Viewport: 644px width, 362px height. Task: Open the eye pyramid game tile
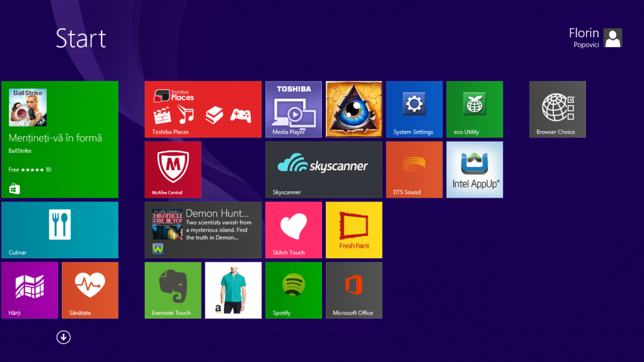(354, 109)
